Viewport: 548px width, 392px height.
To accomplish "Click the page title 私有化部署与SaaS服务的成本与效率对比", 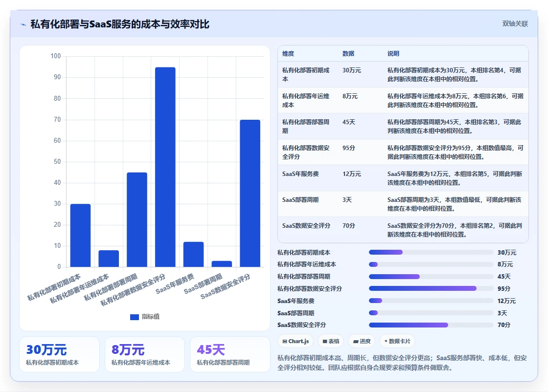I will click(120, 24).
